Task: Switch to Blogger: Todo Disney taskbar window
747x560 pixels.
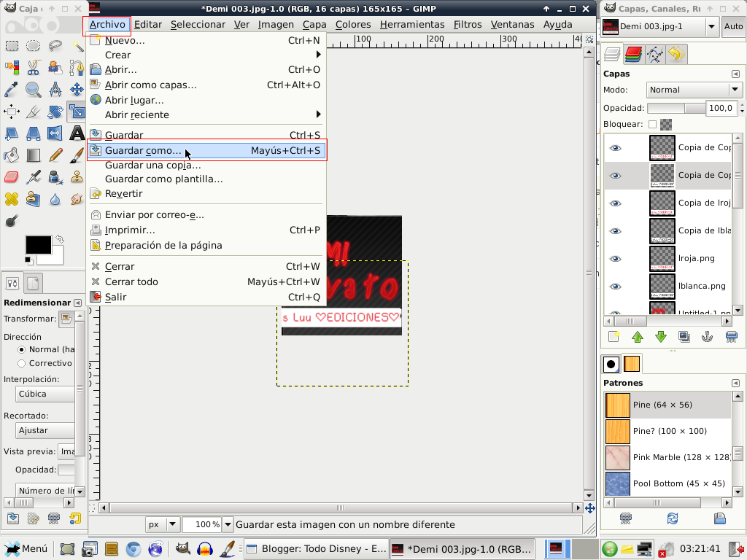Action: (x=317, y=548)
